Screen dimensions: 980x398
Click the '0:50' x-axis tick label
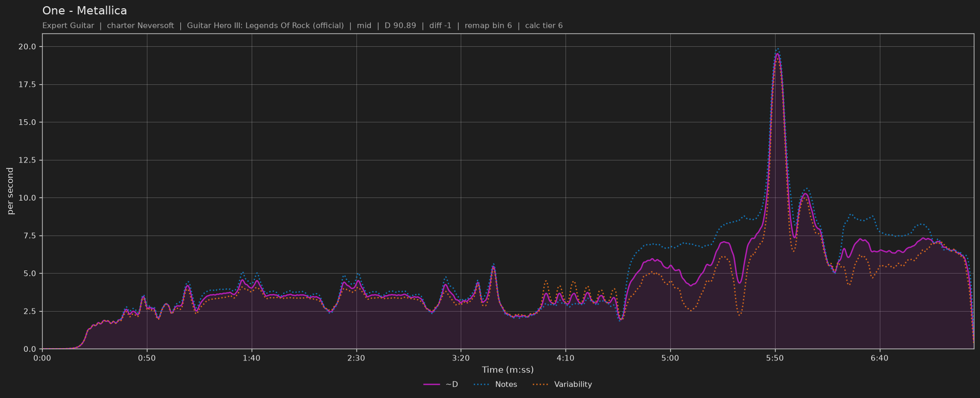147,358
